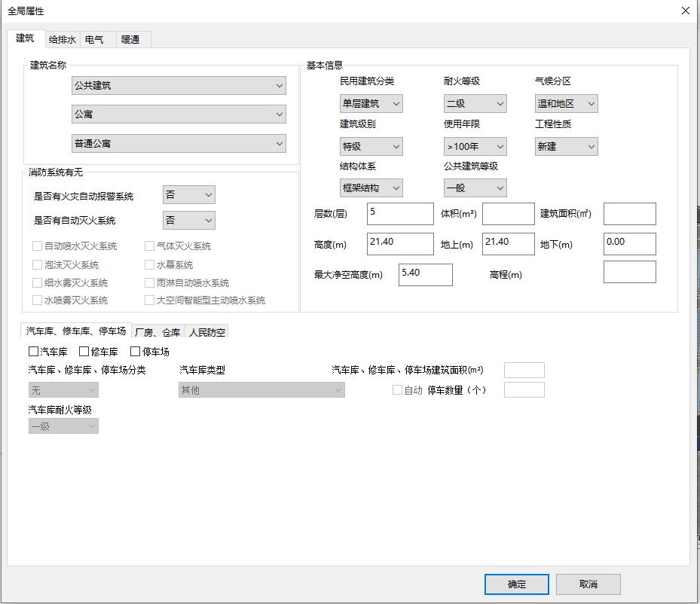Screen dimensions: 700x604
Task: Click the 确定 button to confirm
Action: (517, 584)
